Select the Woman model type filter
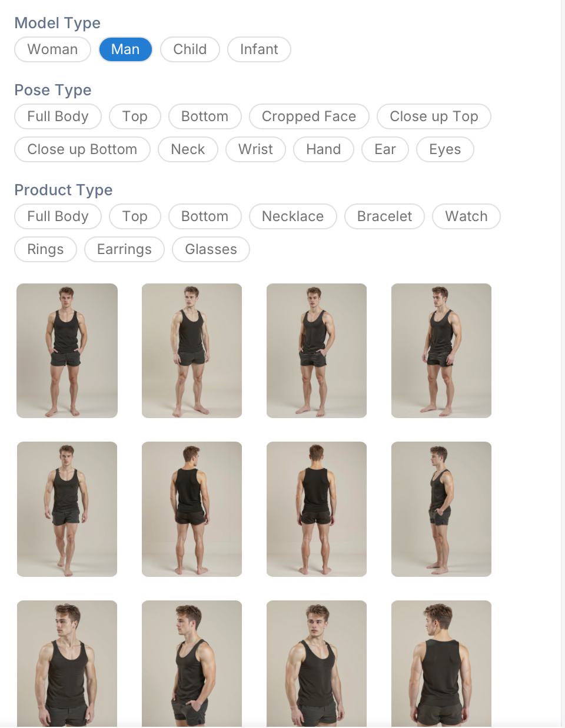 point(52,49)
